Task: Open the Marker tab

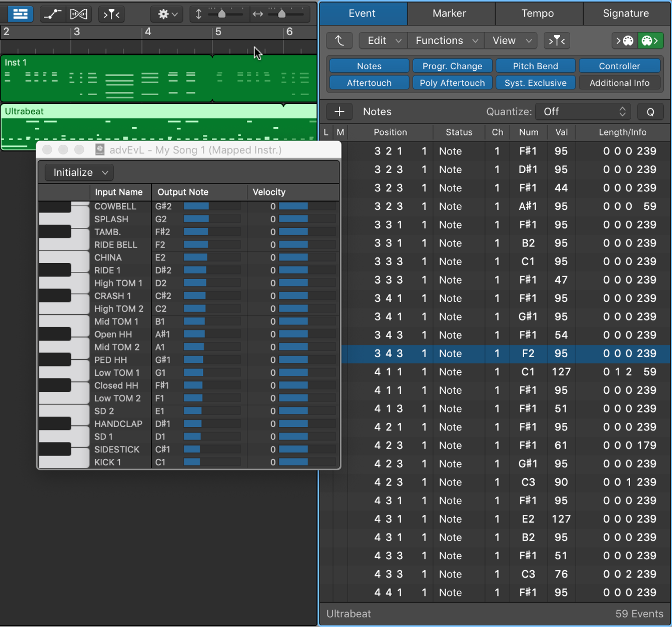Action: click(450, 13)
